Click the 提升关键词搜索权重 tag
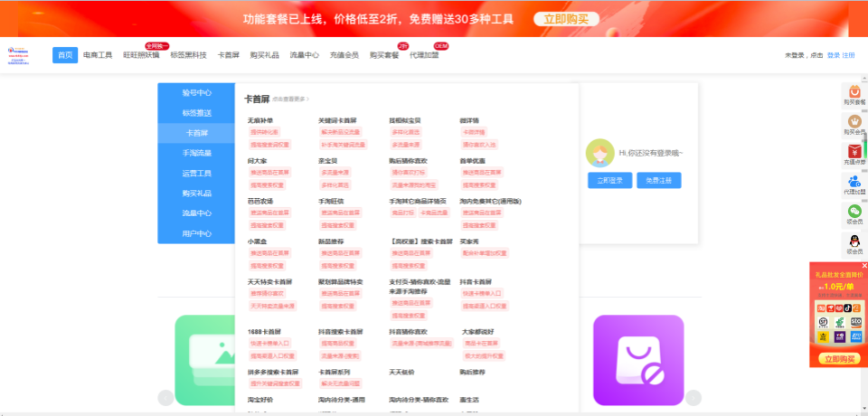The height and width of the screenshot is (416, 868). point(275,383)
